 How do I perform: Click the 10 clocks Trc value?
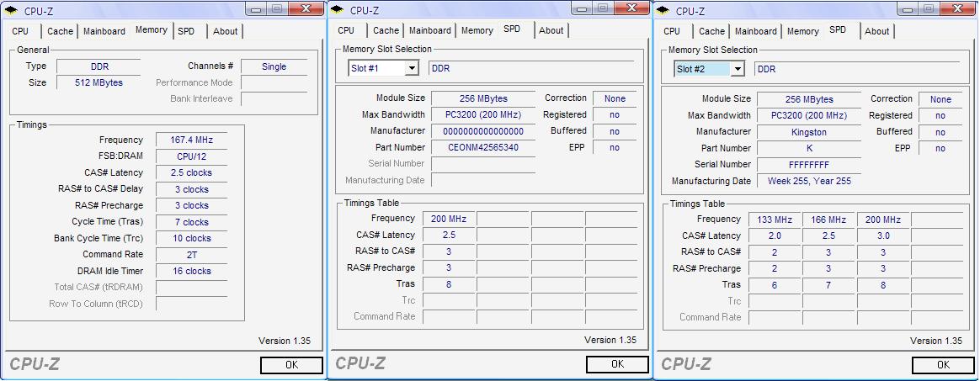coord(191,239)
